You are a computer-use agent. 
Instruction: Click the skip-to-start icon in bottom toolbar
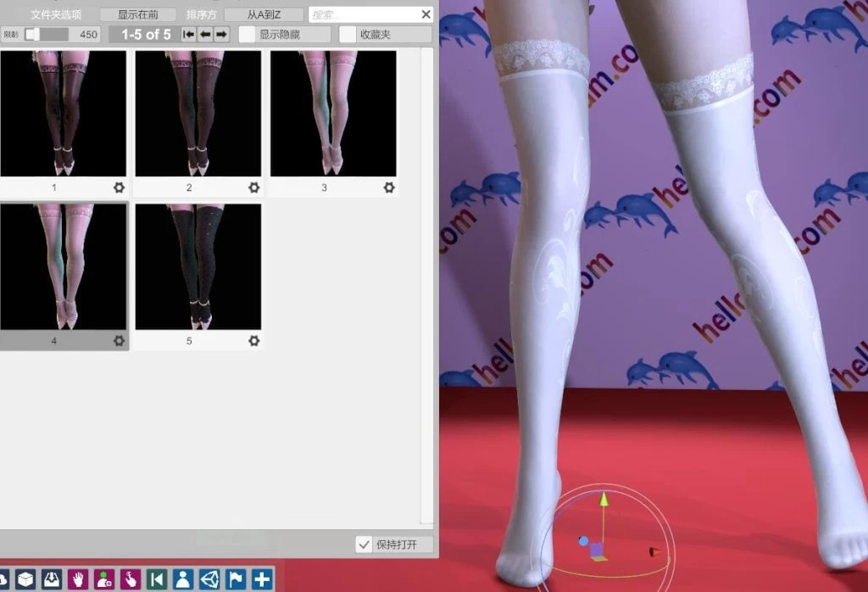point(157,579)
